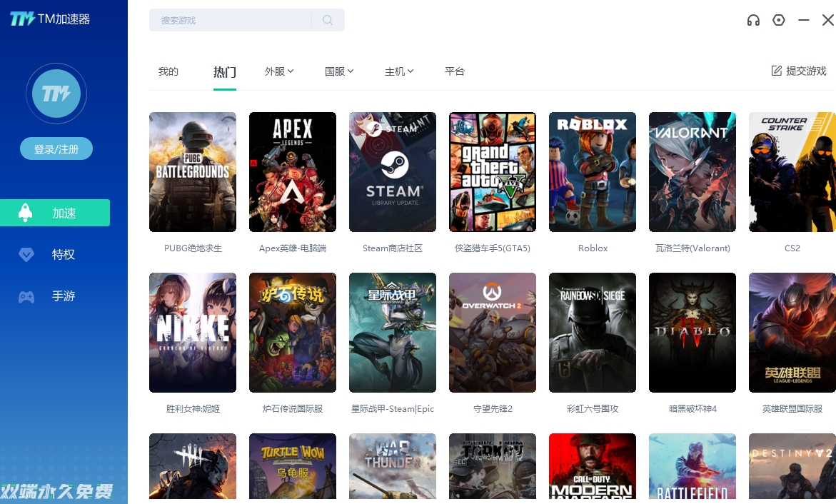Click the Apex英雄-电脑端 label

click(x=293, y=248)
